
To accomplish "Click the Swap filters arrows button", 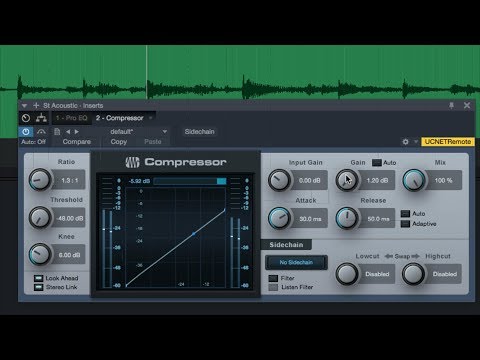I will pyautogui.click(x=402, y=256).
